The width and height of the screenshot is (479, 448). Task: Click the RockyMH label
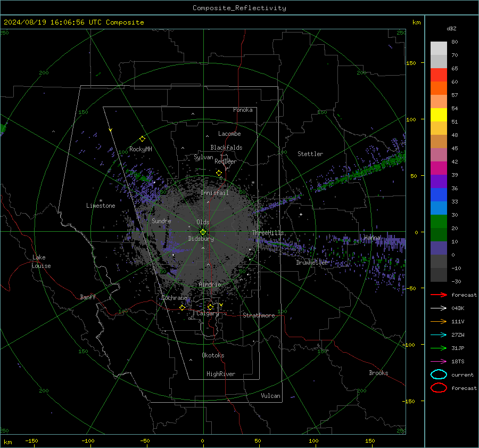click(141, 149)
